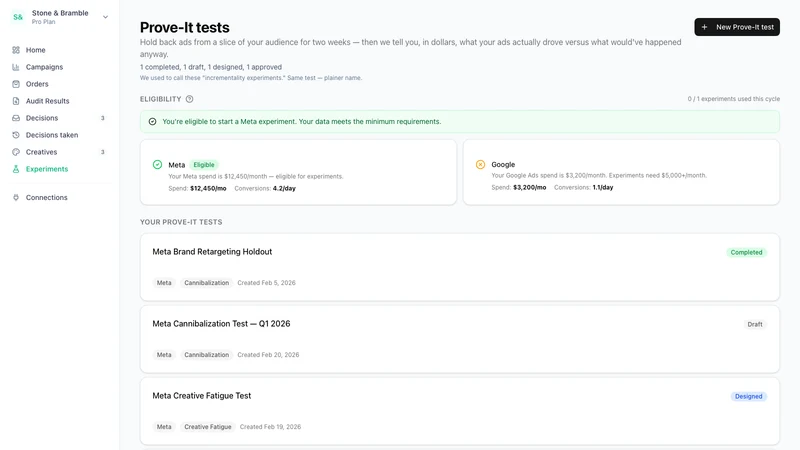
Task: Click the Home grid icon in sidebar
Action: 16,50
